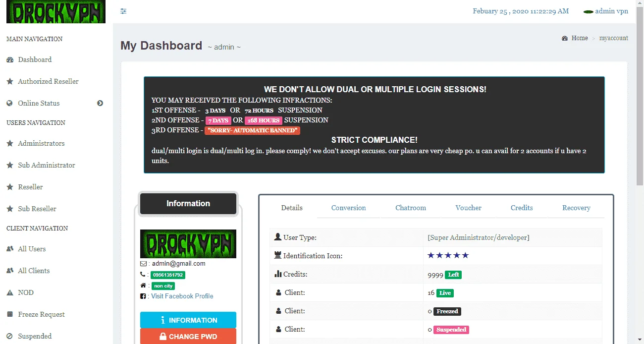Viewport: 644px width, 344px height.
Task: Click the star icon beside Authorized Reseller
Action: tap(10, 81)
